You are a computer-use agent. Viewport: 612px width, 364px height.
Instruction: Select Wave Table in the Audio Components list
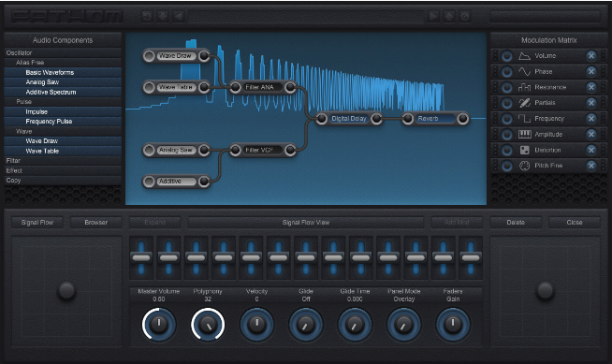63,151
